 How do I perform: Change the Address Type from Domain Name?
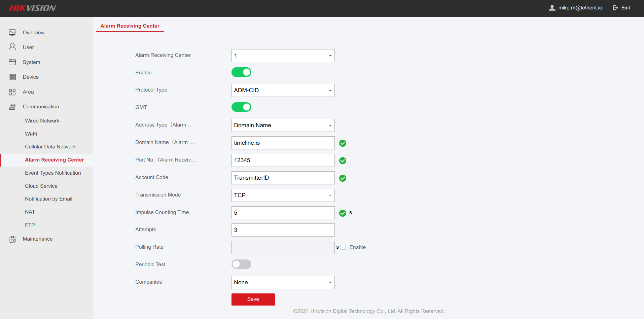(x=283, y=125)
